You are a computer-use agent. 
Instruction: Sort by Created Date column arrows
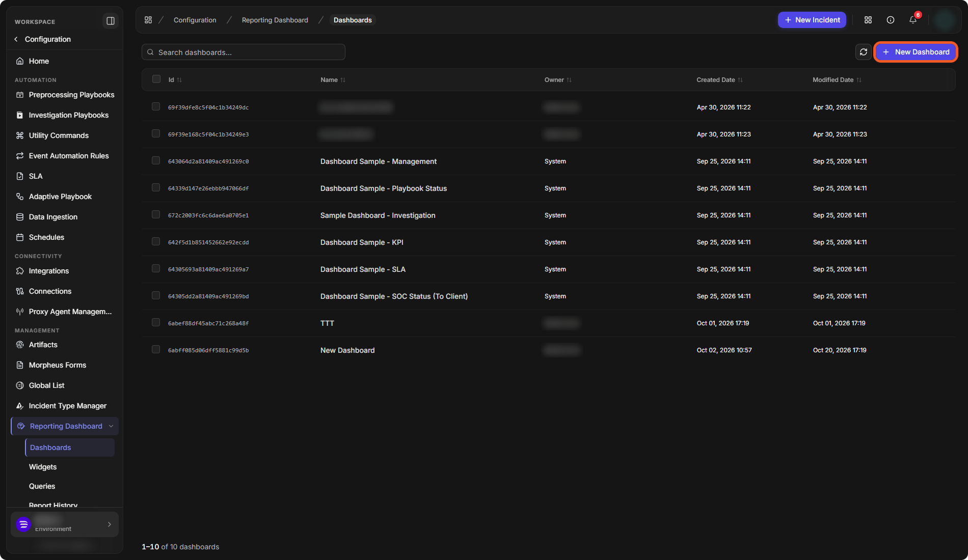click(740, 80)
